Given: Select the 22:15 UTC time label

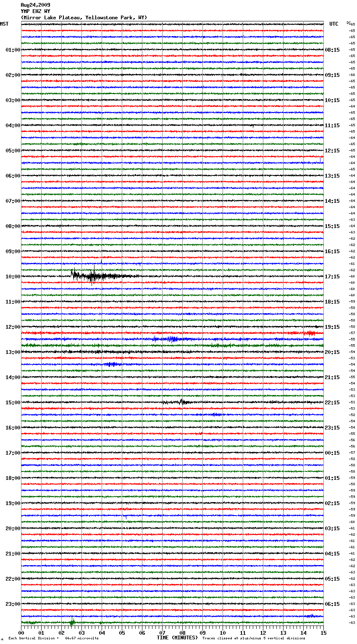Looking at the screenshot, I should click(332, 403).
